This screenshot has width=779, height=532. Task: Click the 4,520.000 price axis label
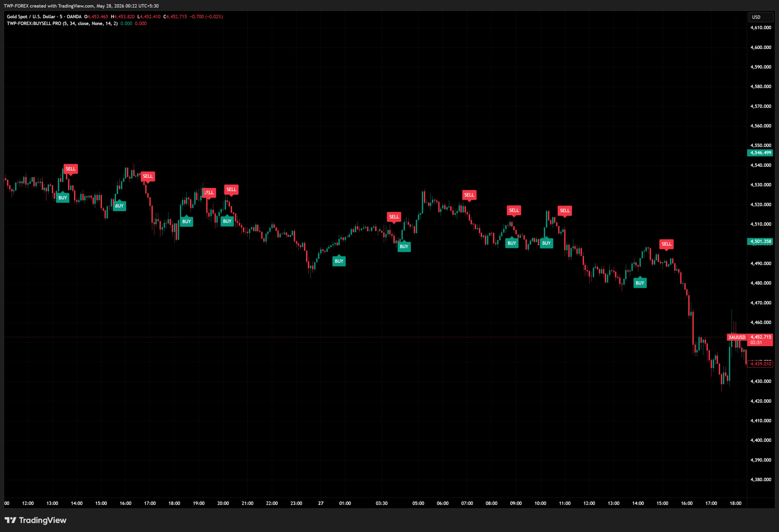[760, 205]
